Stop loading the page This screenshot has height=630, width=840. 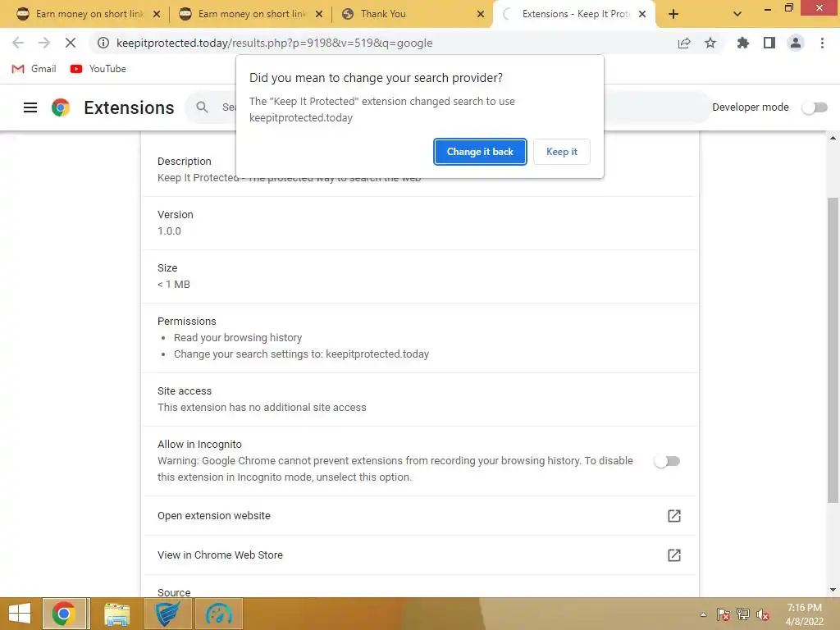71,43
